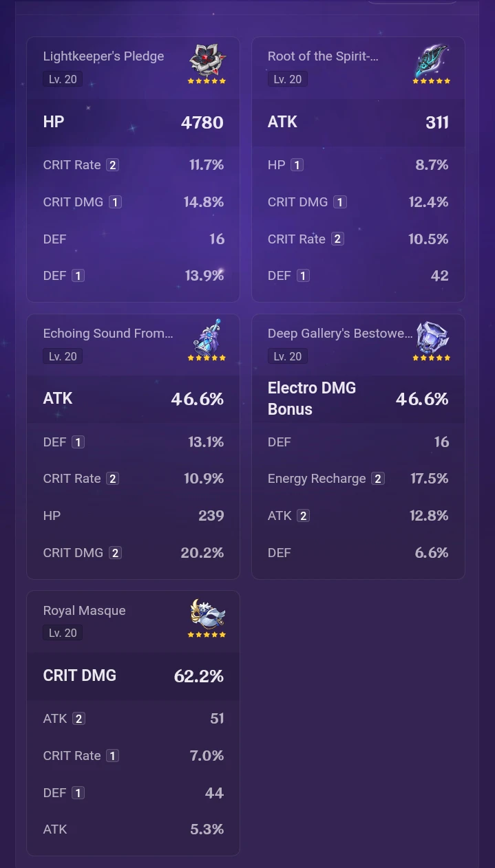Click the Deep Gallery's five-star rating
495x868 pixels.
tap(432, 358)
